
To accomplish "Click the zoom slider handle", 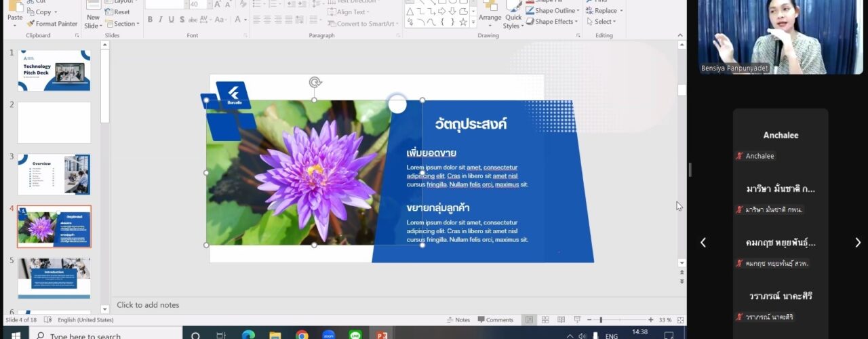I will pos(601,320).
